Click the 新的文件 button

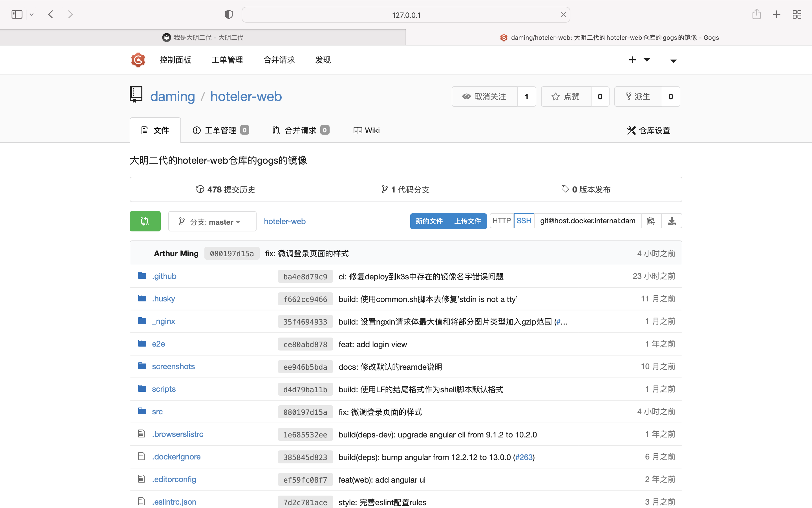tap(429, 221)
